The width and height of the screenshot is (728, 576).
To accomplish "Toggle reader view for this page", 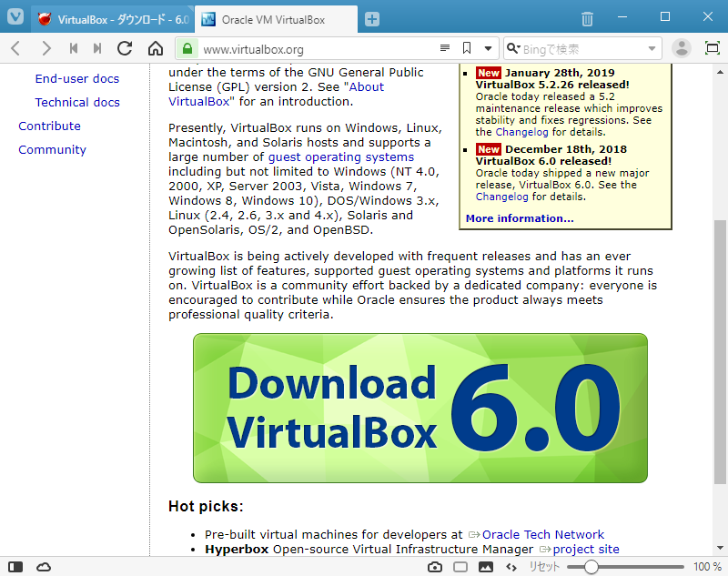I will click(444, 48).
